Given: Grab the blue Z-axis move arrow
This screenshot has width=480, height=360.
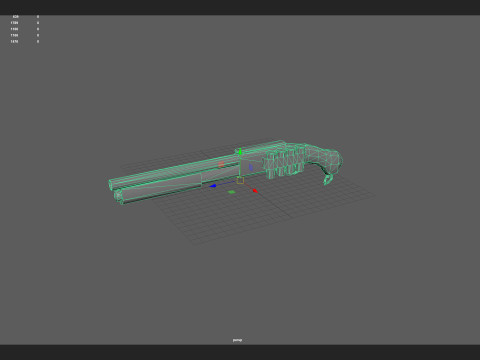Looking at the screenshot, I should [x=213, y=186].
